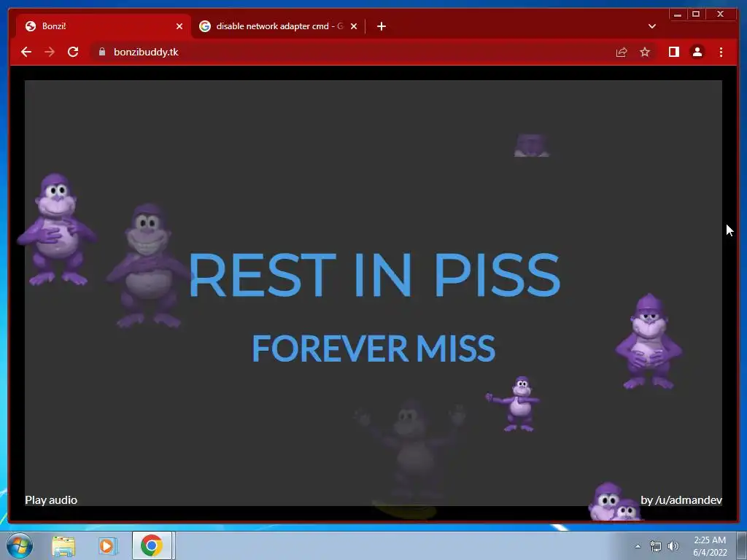Click the Play audio link
Screen dimensions: 747x560
click(x=51, y=500)
